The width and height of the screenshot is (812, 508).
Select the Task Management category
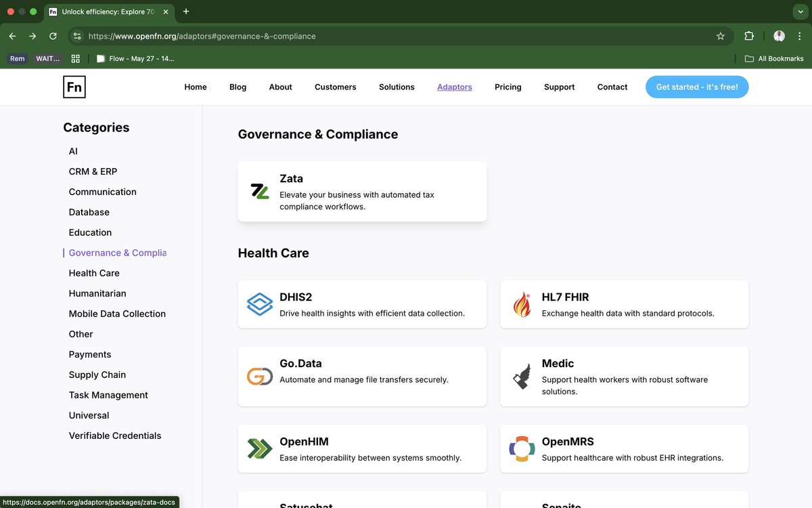click(x=108, y=395)
